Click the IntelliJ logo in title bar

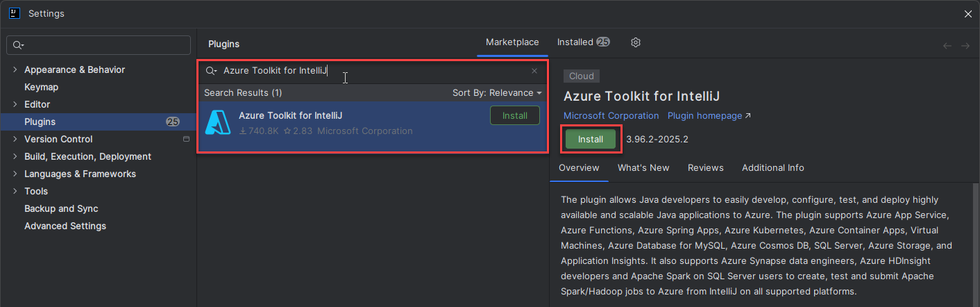point(14,13)
